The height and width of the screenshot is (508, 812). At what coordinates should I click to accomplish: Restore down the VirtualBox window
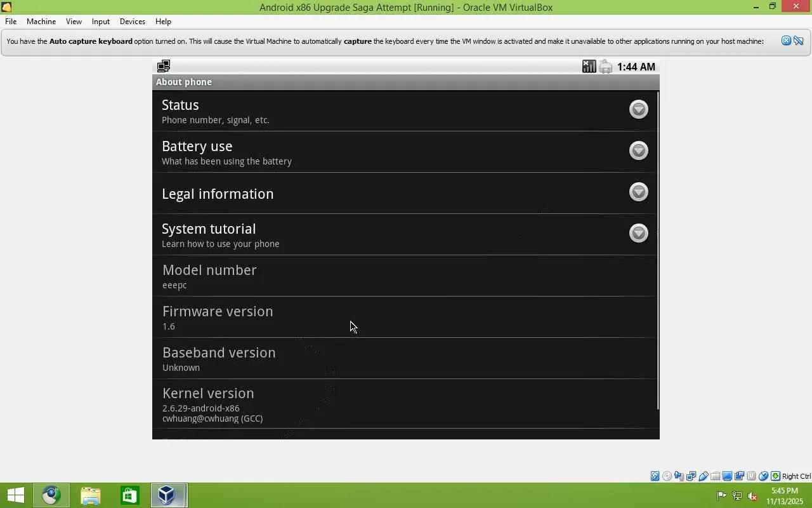tap(773, 7)
